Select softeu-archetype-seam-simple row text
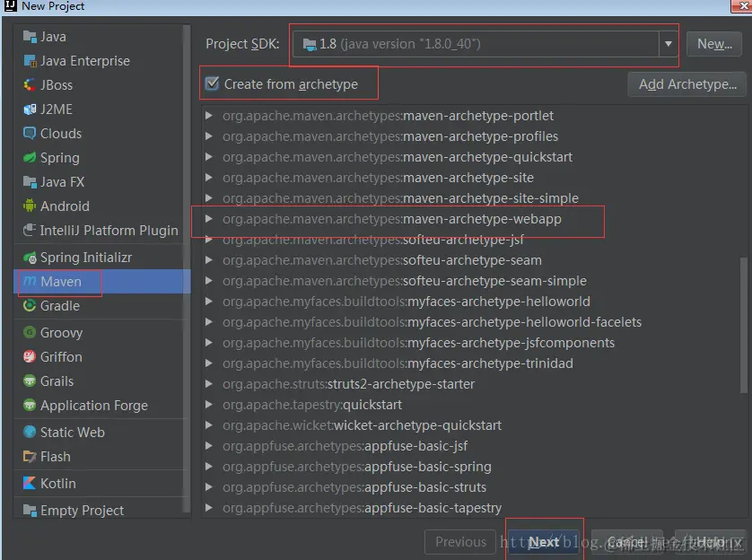The height and width of the screenshot is (560, 752). (405, 281)
